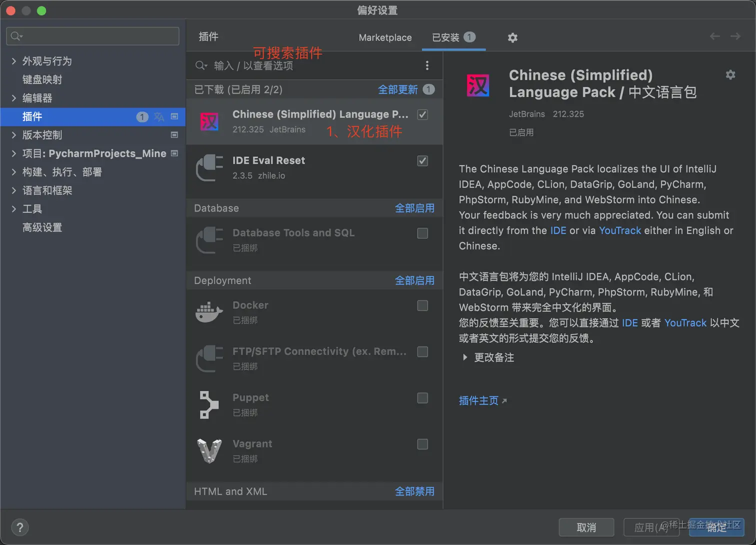This screenshot has width=756, height=545.
Task: Click the Puppet plugin icon
Action: (x=209, y=405)
